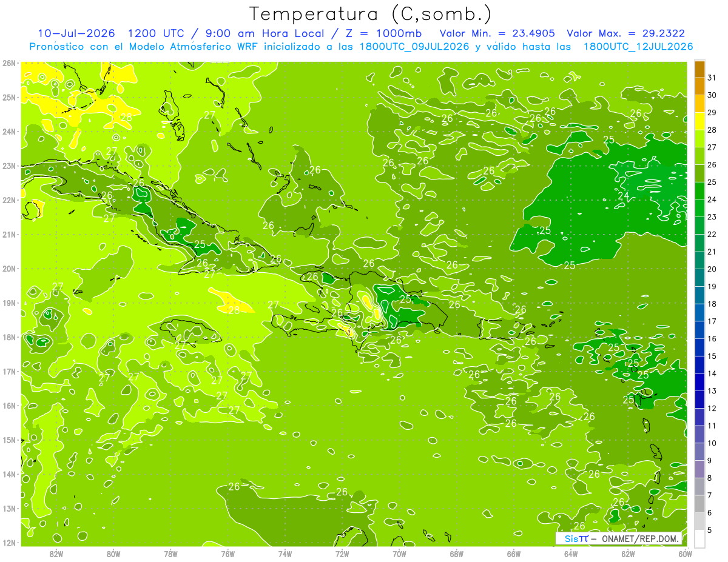Click legend value 13 on the color scale
This screenshot has height=562, width=728.
click(712, 391)
